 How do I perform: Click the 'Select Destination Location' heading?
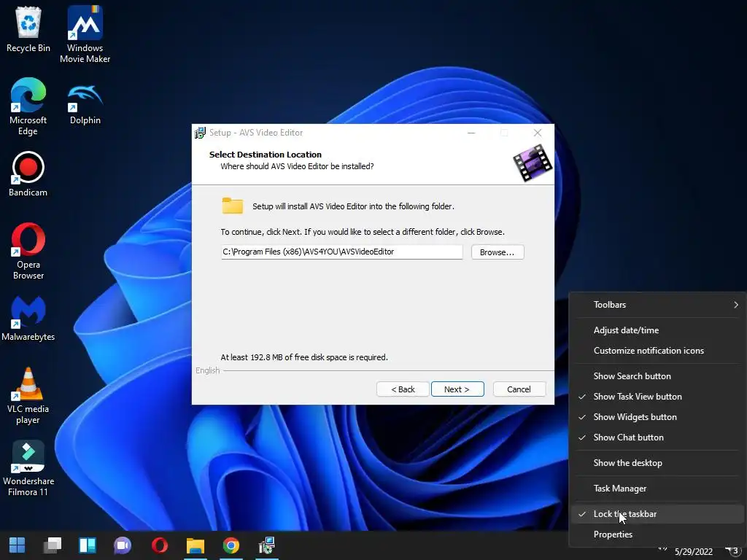(266, 155)
